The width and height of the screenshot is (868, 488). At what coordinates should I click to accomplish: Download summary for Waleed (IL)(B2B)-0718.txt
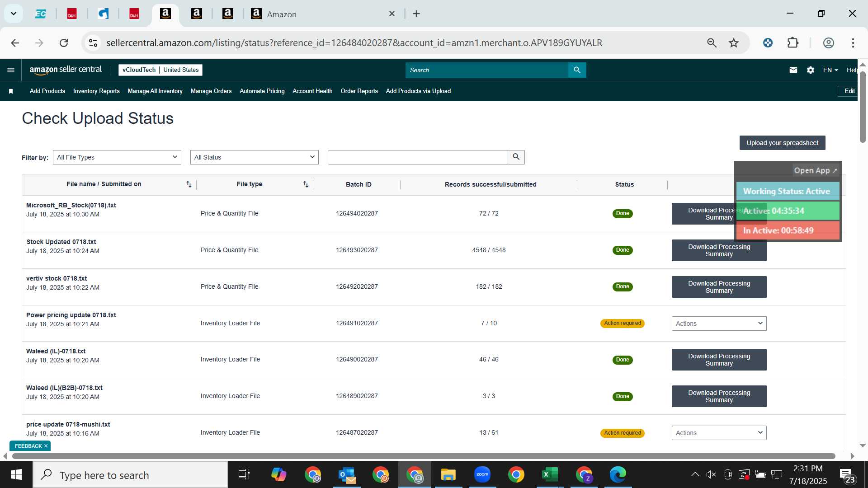719,396
